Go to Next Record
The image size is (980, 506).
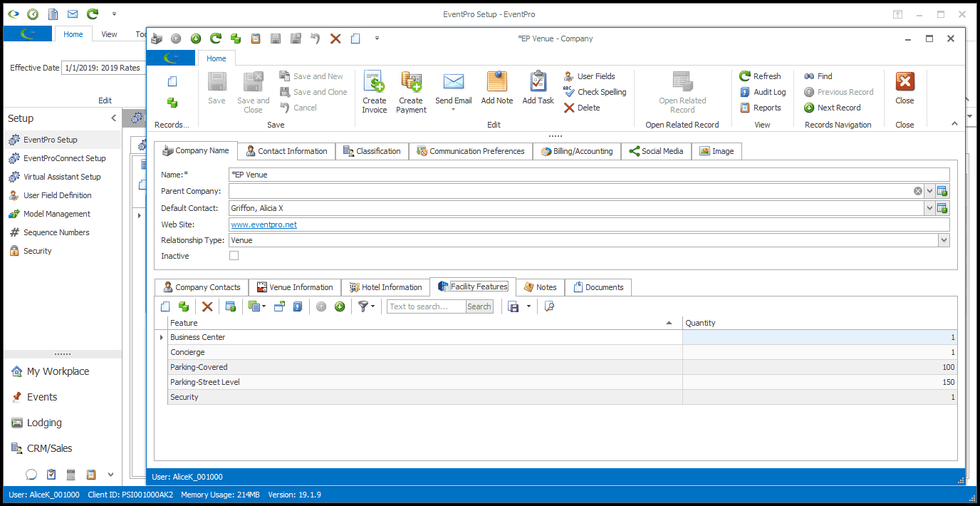(x=833, y=108)
